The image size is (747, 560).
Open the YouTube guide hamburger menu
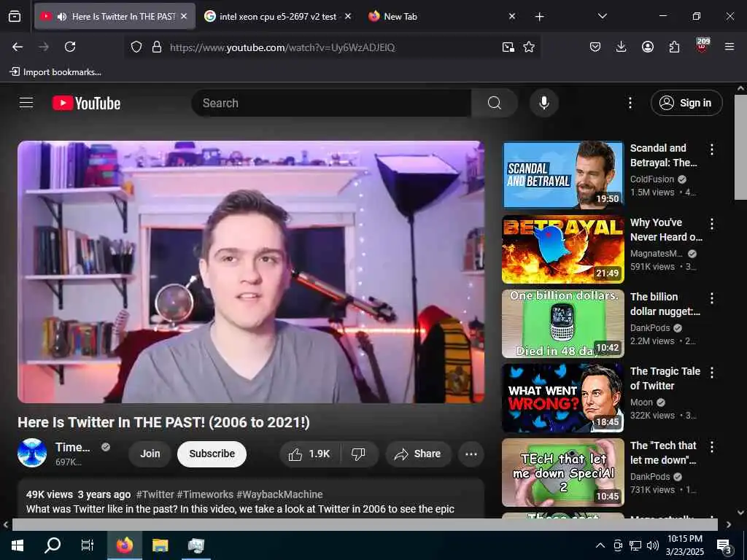(x=26, y=103)
